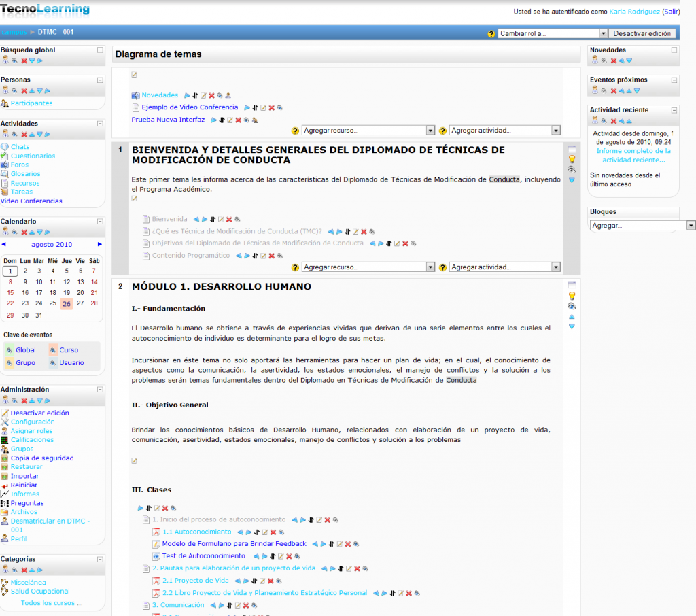This screenshot has height=616, width=696.
Task: Delete the Calendario block with red X
Action: (23, 233)
